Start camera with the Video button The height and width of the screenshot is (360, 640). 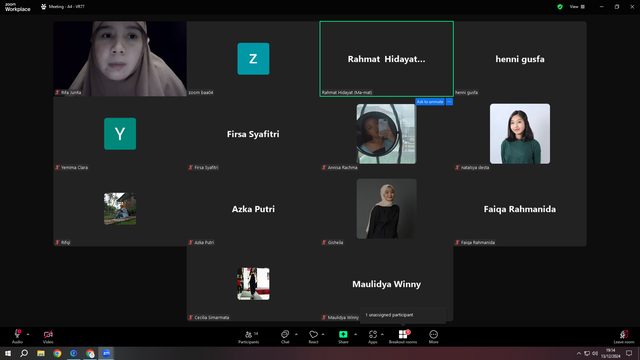click(48, 336)
